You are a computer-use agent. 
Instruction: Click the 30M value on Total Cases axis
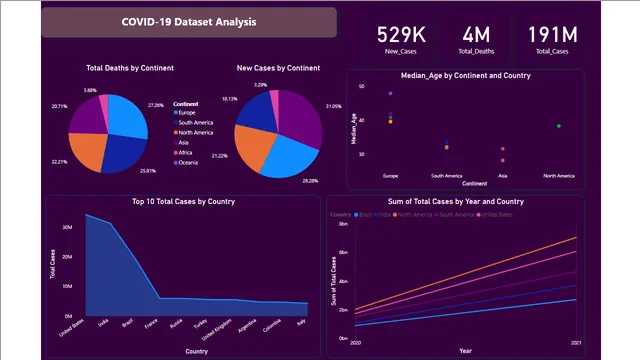click(x=67, y=227)
